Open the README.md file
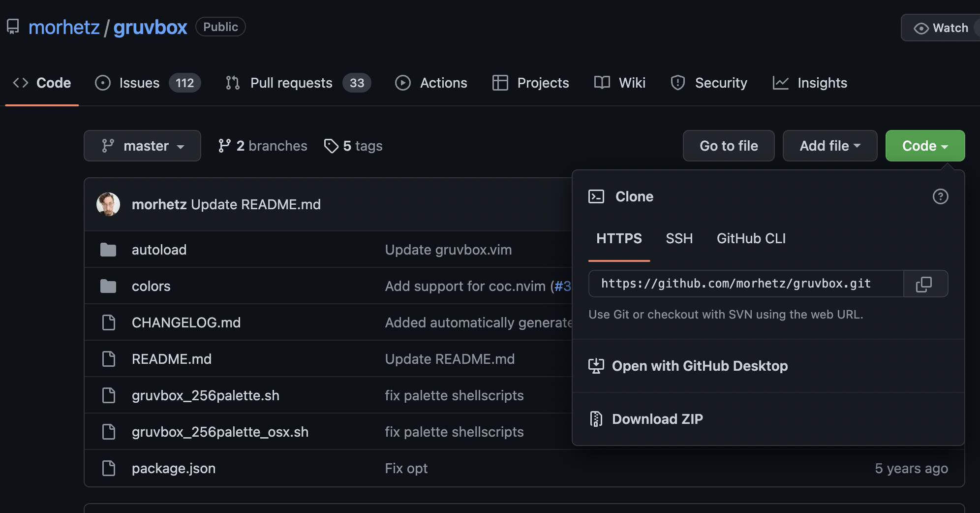The height and width of the screenshot is (513, 980). [x=172, y=359]
